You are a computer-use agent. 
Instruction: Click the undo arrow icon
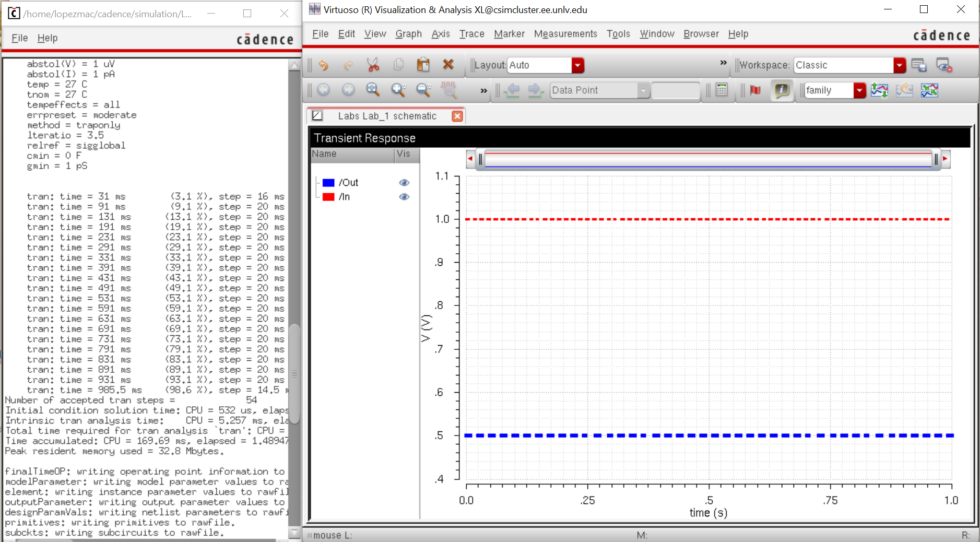click(x=324, y=65)
